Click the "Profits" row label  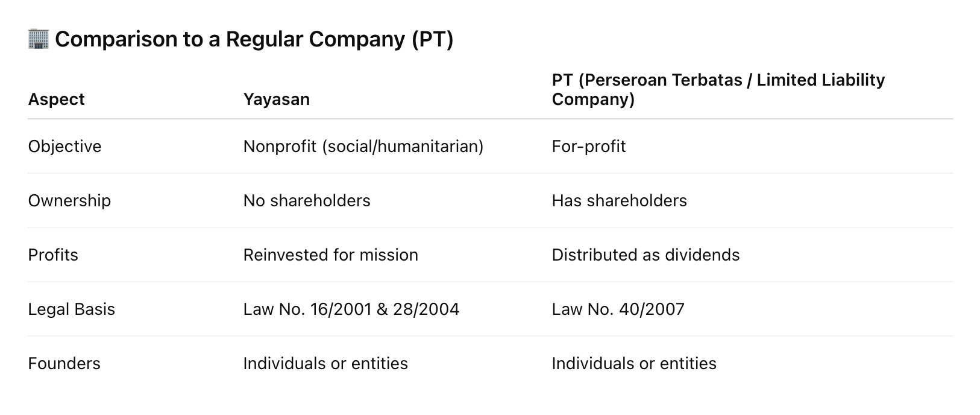(x=53, y=255)
